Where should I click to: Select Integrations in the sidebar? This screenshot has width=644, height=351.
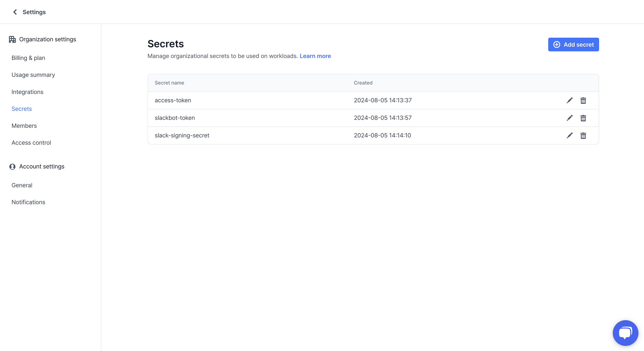click(x=27, y=92)
